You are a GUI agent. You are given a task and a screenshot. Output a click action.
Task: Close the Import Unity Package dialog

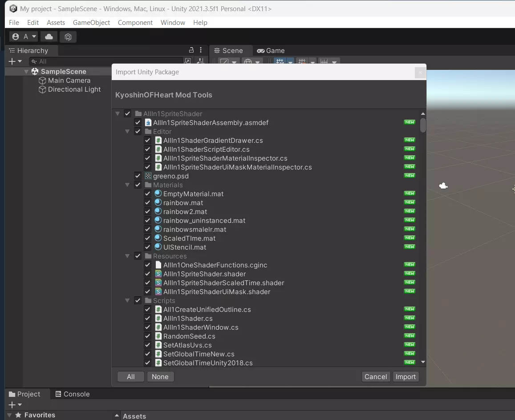coord(420,72)
